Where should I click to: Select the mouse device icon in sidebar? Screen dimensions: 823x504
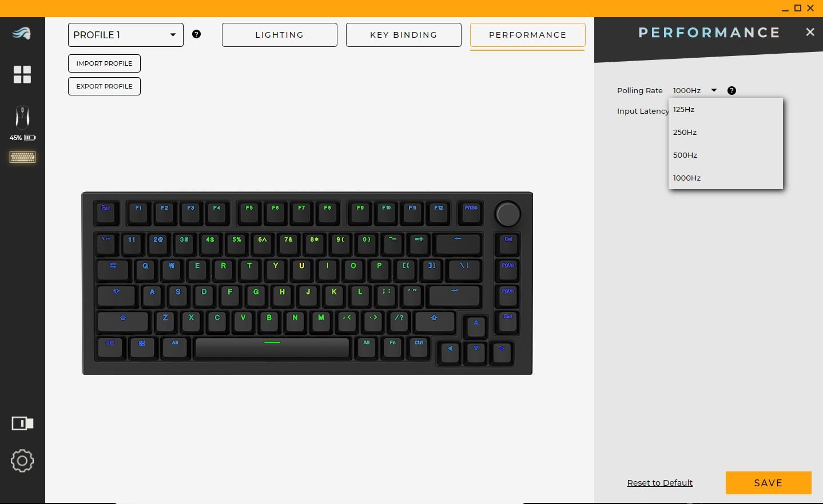[x=22, y=117]
